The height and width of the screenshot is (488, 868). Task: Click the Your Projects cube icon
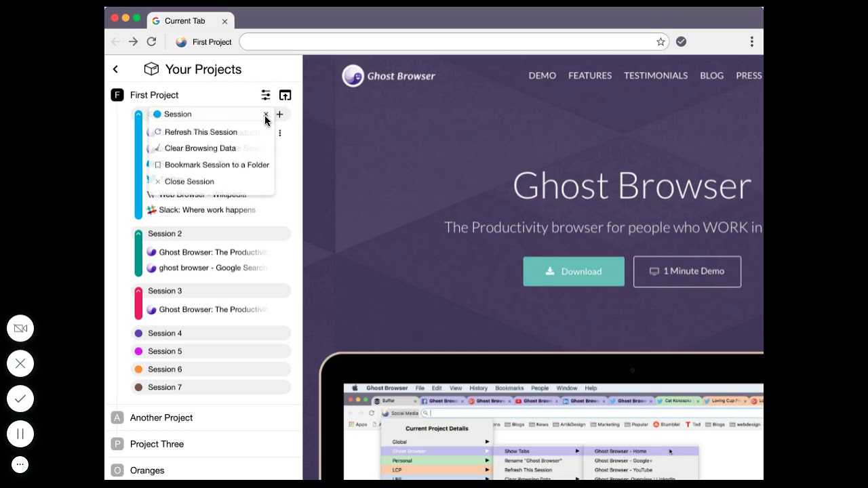[151, 69]
